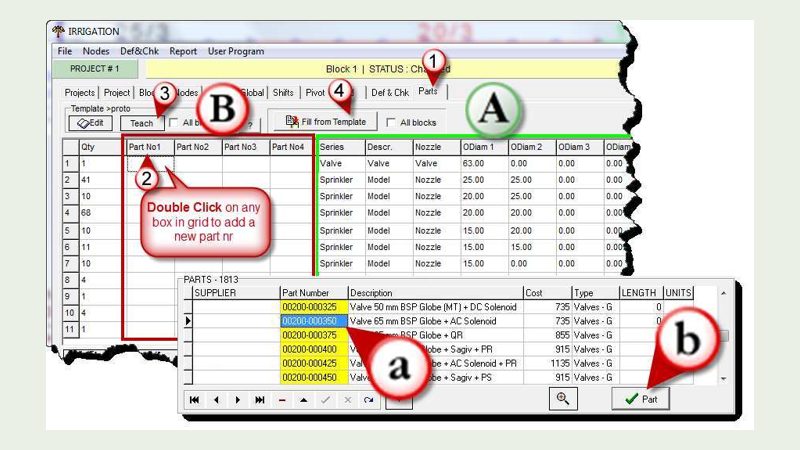Switch to the Project tab
The image size is (800, 450).
click(117, 92)
